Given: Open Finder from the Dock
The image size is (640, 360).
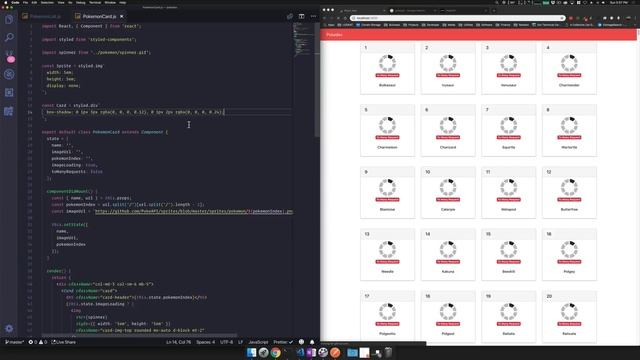Looking at the screenshot, I should click(x=251, y=352).
